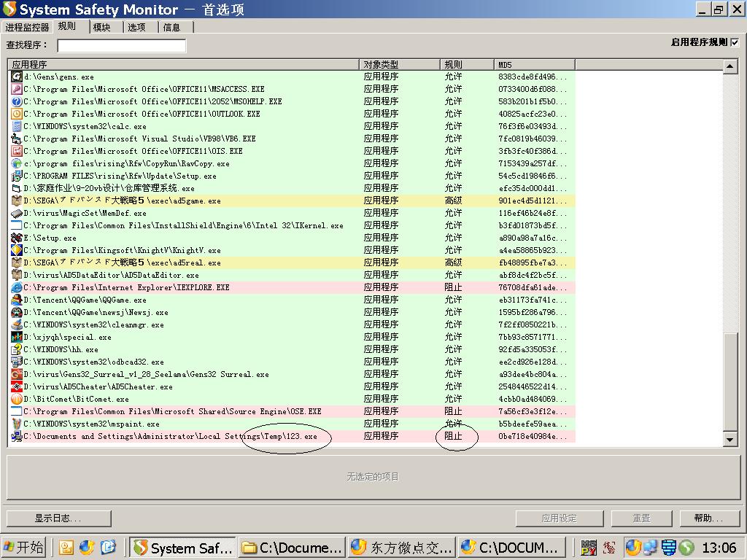Click MD5 value 8383cde8fd496...
This screenshot has height=560, width=747.
532,77
